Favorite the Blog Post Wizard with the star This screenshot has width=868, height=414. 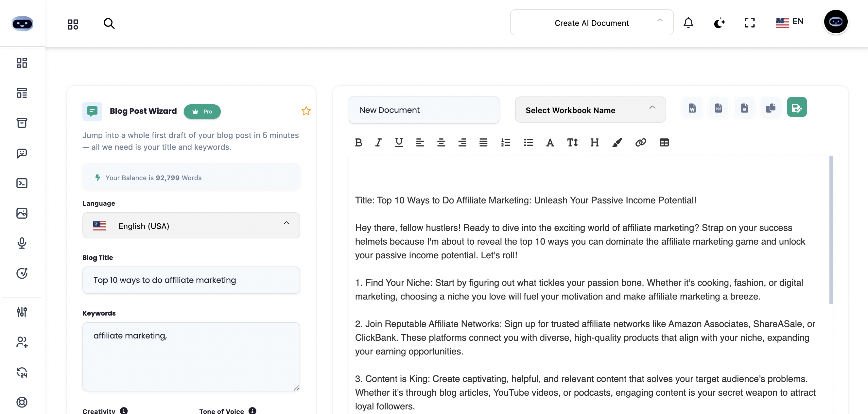(x=306, y=111)
